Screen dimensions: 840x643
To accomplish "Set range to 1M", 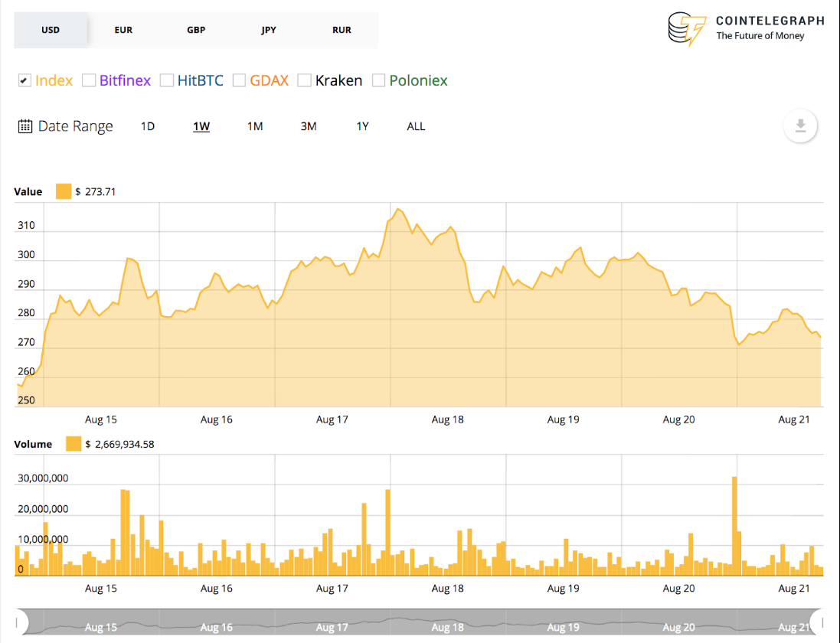I will click(x=255, y=126).
